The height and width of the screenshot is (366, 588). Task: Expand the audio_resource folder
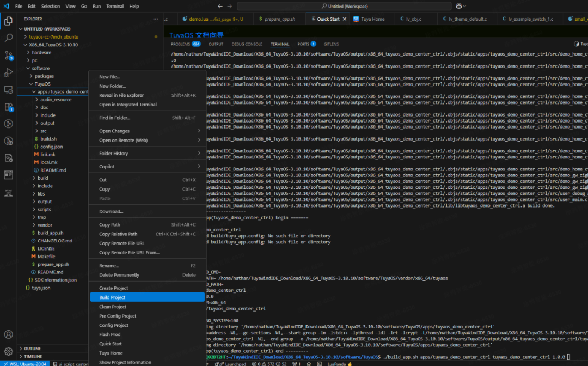tap(56, 100)
